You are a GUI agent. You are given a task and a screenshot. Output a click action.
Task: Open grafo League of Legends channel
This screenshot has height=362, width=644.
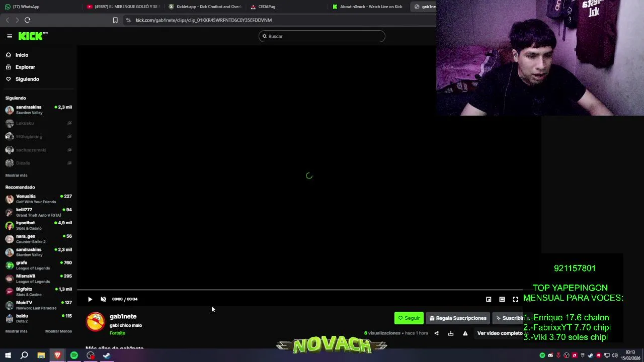[x=38, y=265]
